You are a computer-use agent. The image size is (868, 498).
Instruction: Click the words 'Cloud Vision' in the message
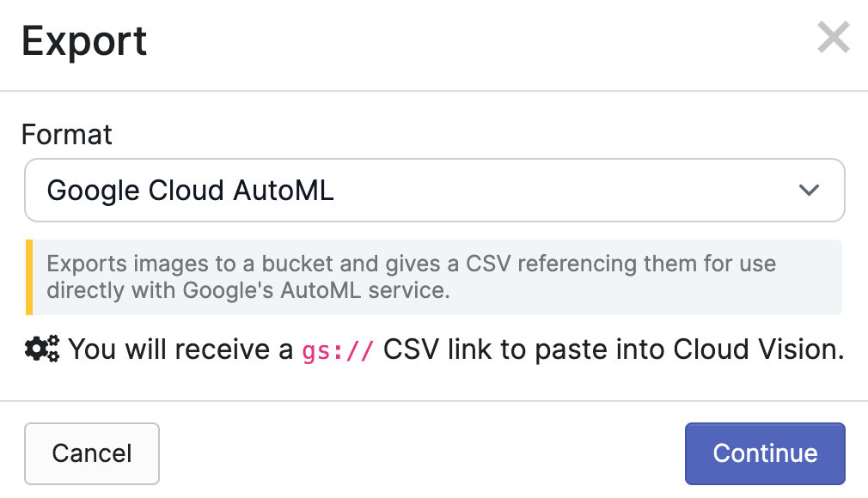(755, 349)
